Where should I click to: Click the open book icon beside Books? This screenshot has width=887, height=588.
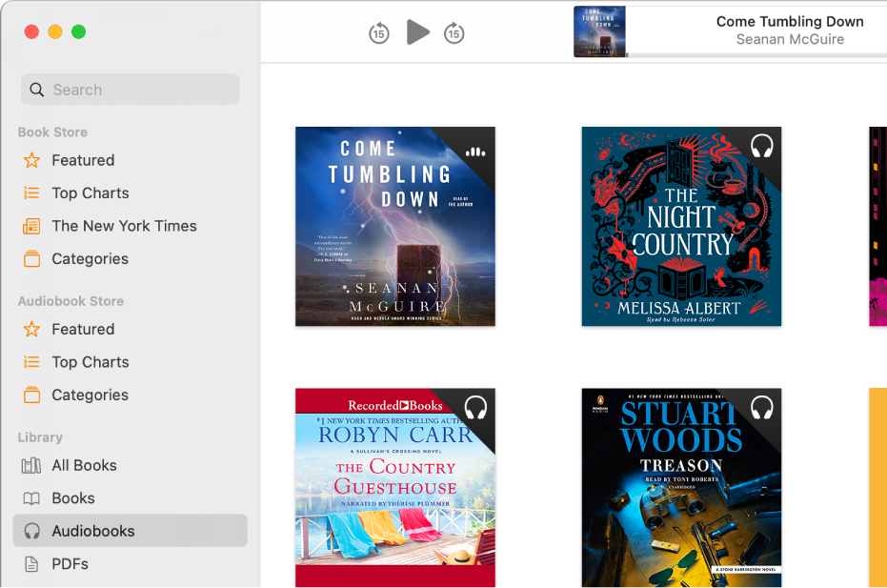click(31, 498)
